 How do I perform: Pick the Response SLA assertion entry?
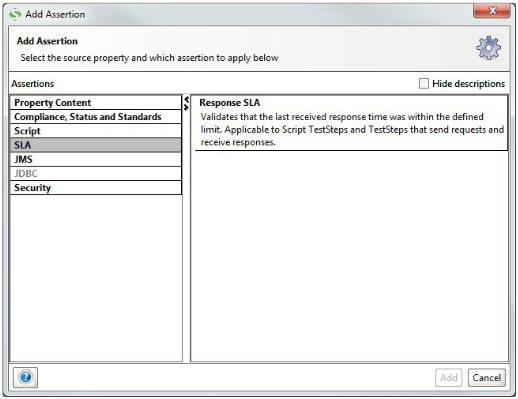pos(351,123)
